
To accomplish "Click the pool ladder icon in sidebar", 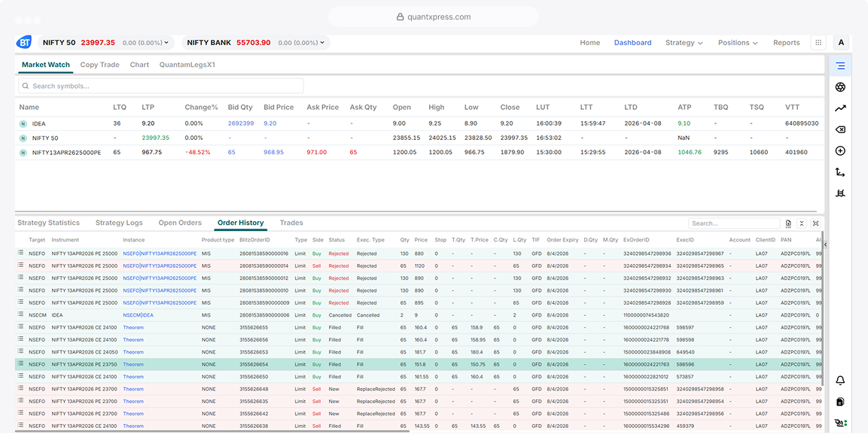I will click(x=840, y=193).
